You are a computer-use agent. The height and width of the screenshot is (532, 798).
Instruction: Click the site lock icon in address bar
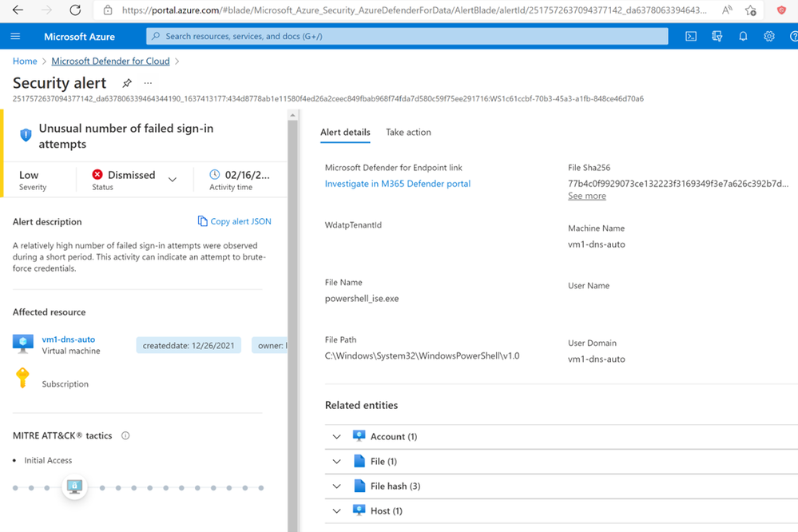tap(108, 10)
